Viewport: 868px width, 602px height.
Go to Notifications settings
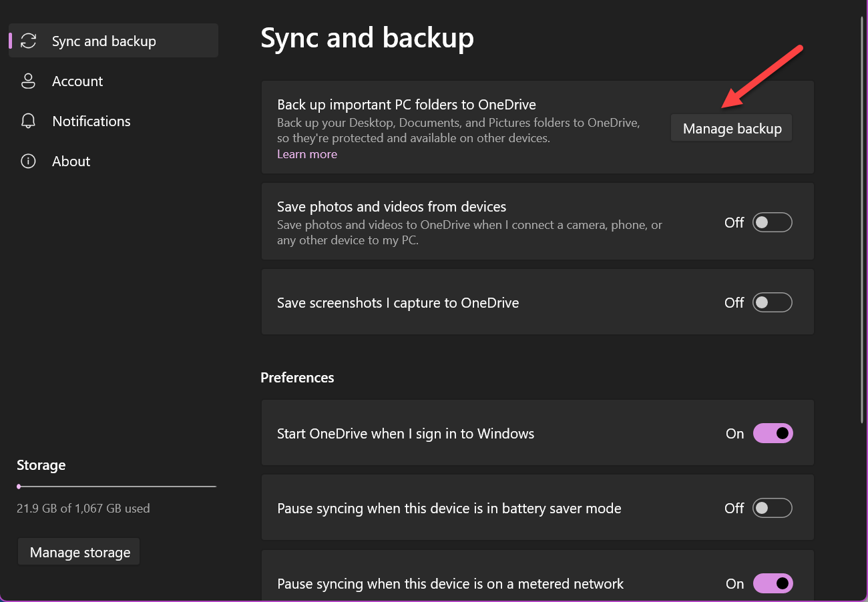114,121
